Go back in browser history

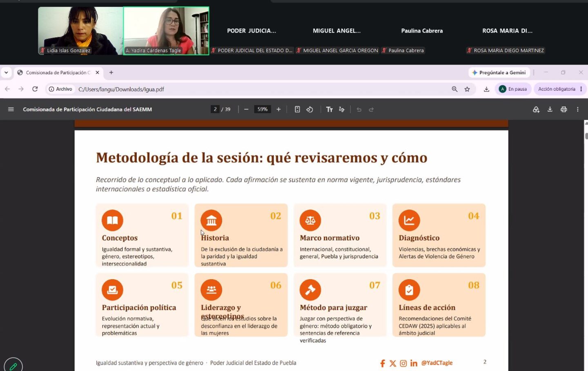tap(7, 89)
